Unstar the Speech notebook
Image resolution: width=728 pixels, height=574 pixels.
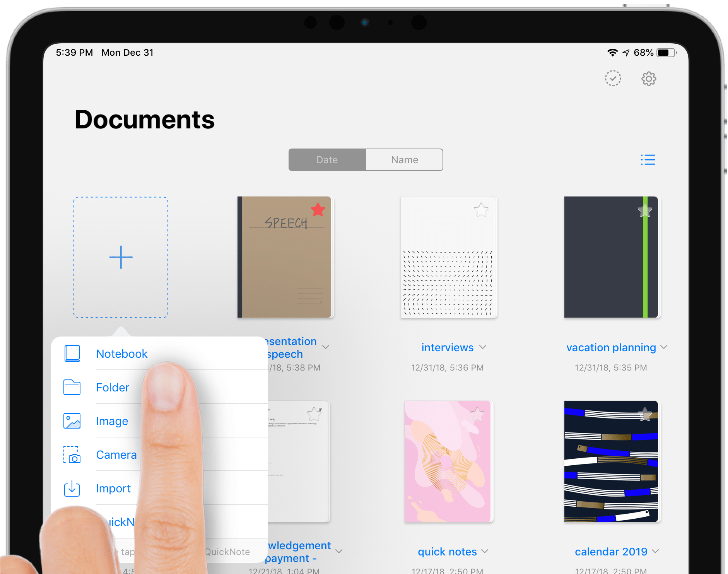click(x=317, y=209)
